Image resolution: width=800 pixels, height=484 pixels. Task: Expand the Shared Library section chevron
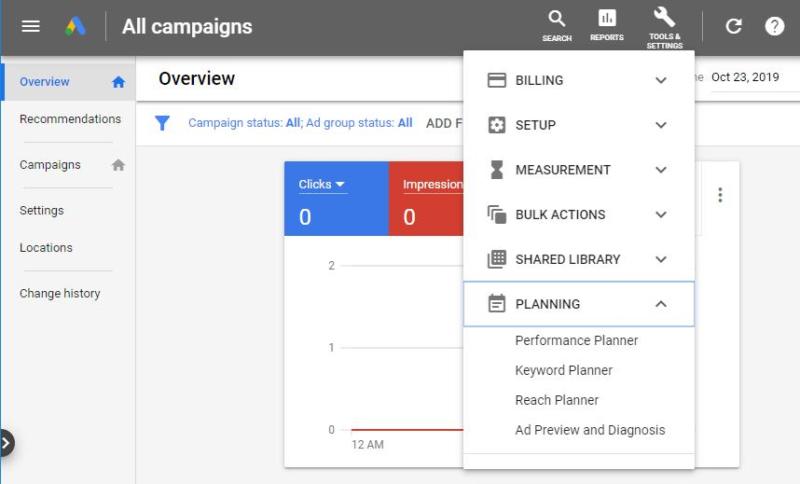pyautogui.click(x=661, y=259)
